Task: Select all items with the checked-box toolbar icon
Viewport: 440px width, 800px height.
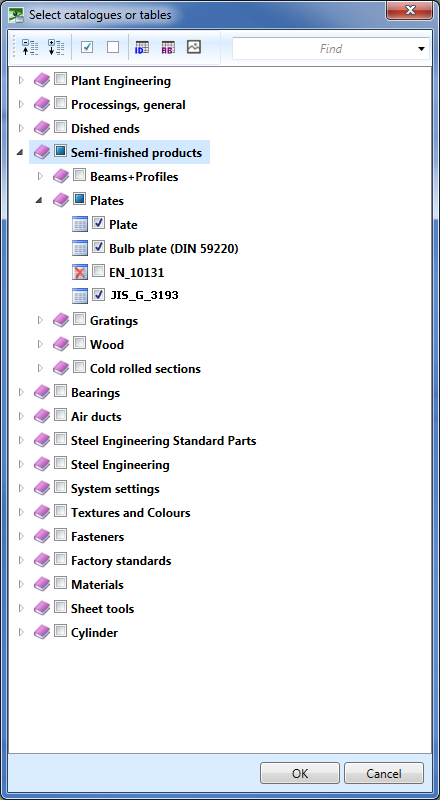Action: tap(87, 47)
